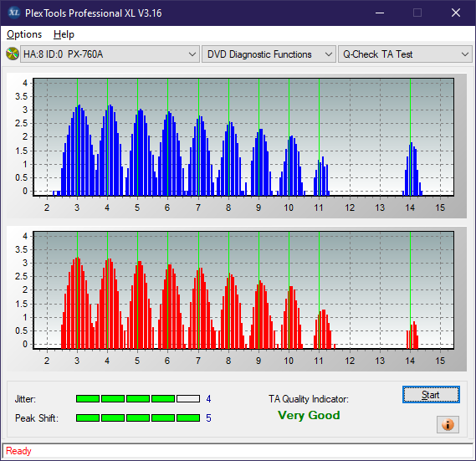Open the Options menu

point(24,34)
